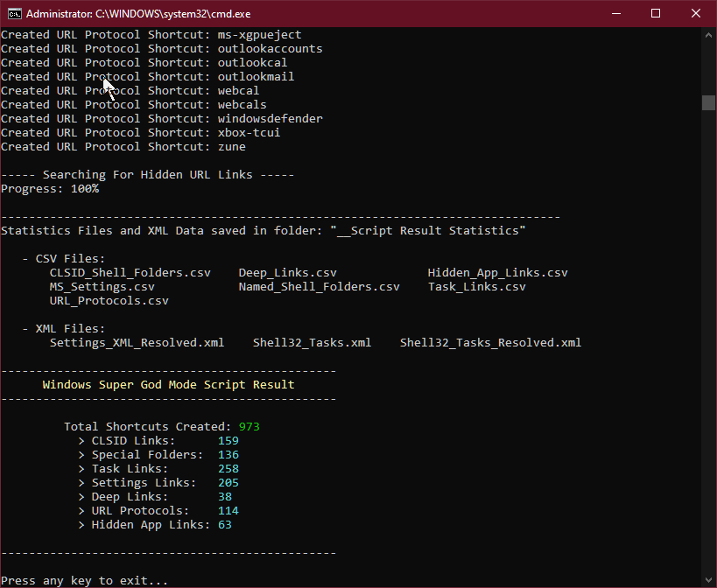Close the cmd.exe window
The width and height of the screenshot is (717, 588).
[695, 14]
